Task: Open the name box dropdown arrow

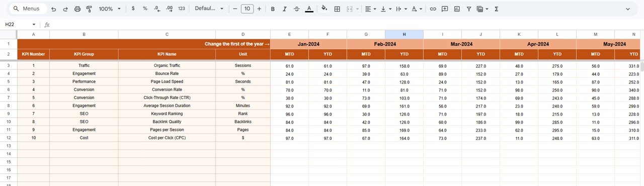Action: [x=34, y=24]
